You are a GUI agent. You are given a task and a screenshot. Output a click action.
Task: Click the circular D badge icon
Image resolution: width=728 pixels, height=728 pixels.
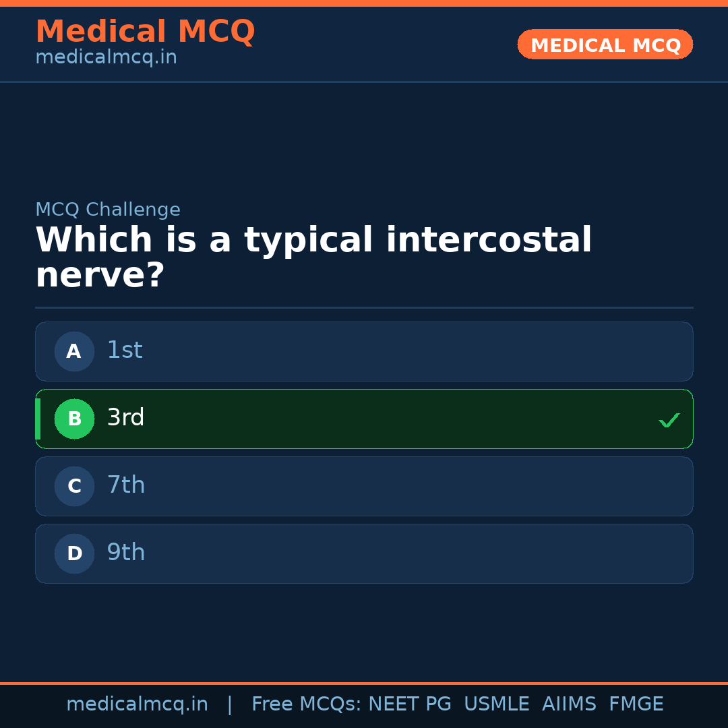[74, 553]
